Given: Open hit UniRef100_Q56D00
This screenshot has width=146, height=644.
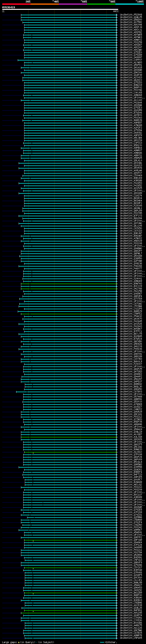Looking at the screenshot, I should click(131, 20).
